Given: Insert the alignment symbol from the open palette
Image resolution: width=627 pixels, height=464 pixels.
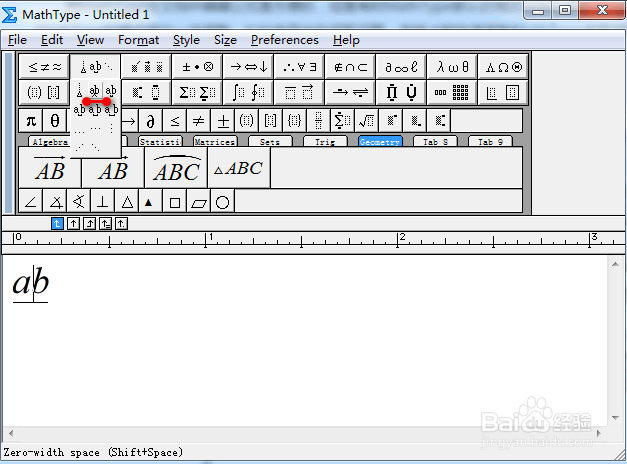Looking at the screenshot, I should pos(80,90).
